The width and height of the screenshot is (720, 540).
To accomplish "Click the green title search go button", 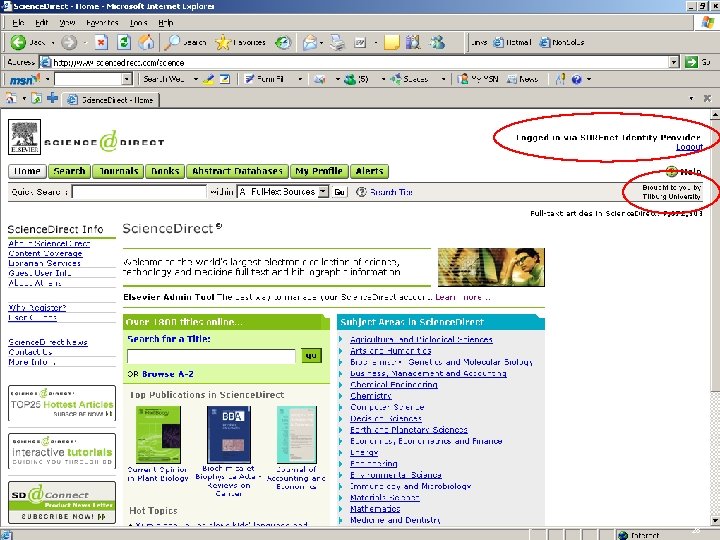I will click(311, 355).
